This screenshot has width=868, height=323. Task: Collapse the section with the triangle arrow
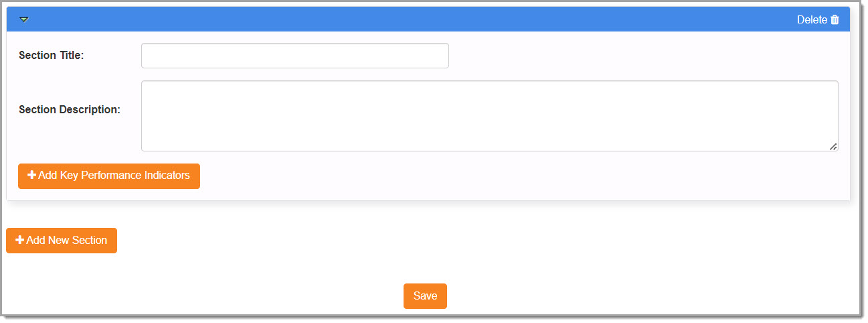(24, 19)
